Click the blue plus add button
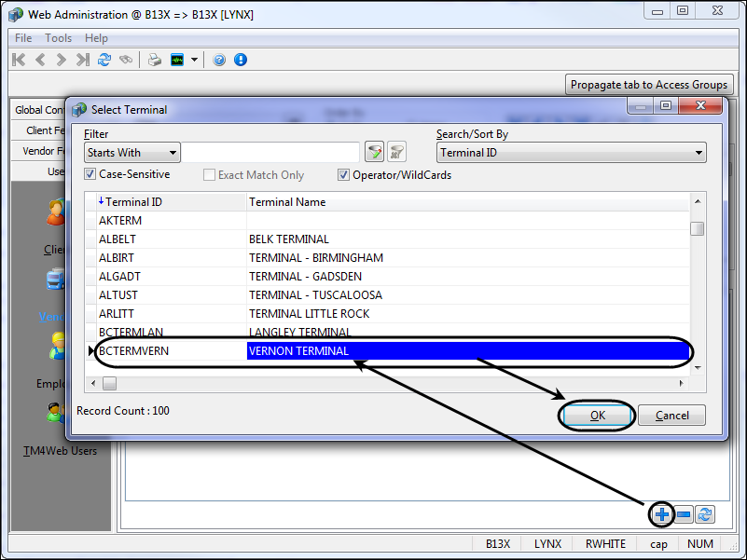The height and width of the screenshot is (560, 747). [x=662, y=514]
